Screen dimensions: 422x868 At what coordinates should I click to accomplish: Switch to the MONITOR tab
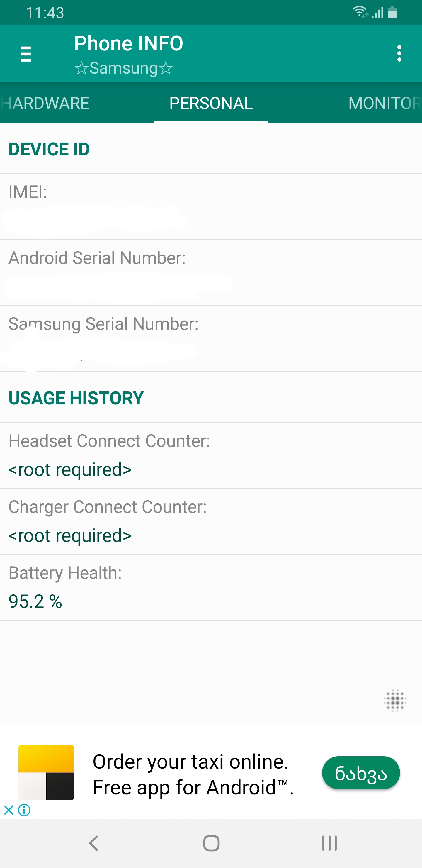coord(384,103)
